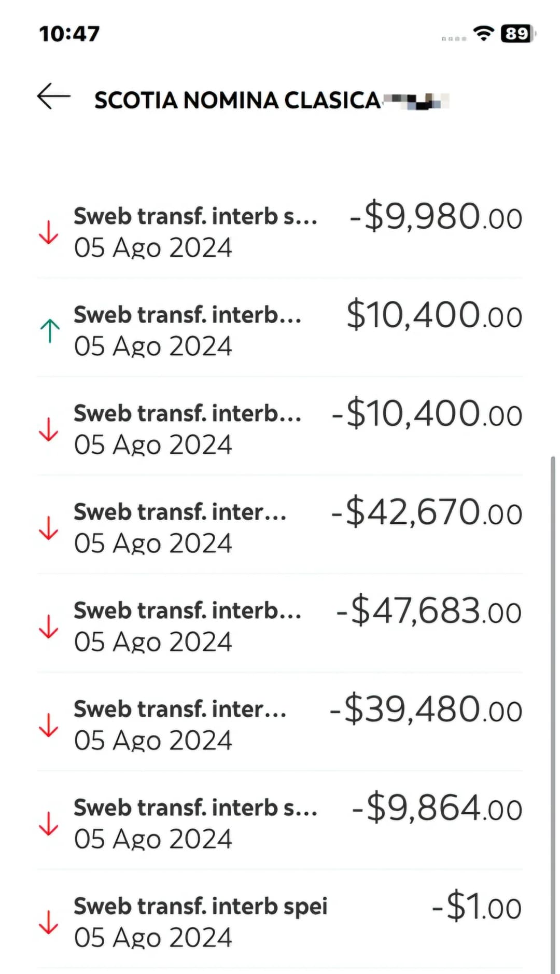Select the -$10,400.00 amount
560x974 pixels.
coord(426,414)
